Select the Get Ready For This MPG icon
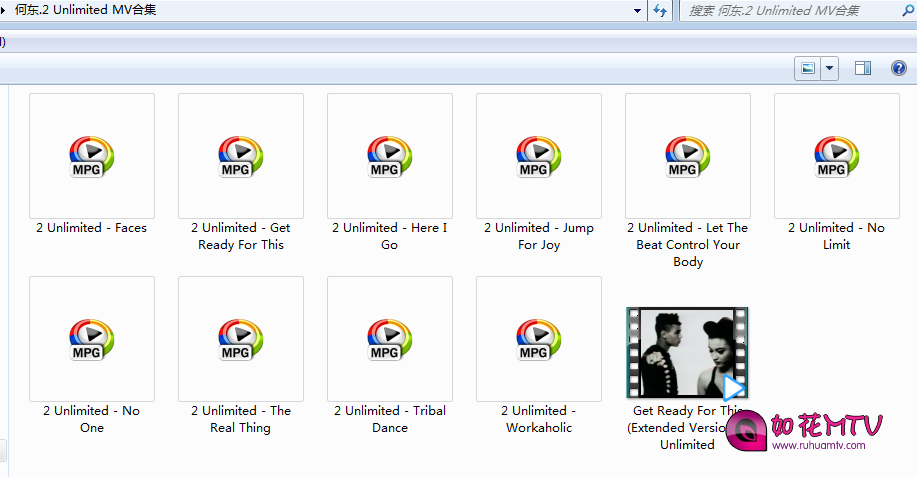 [241, 156]
